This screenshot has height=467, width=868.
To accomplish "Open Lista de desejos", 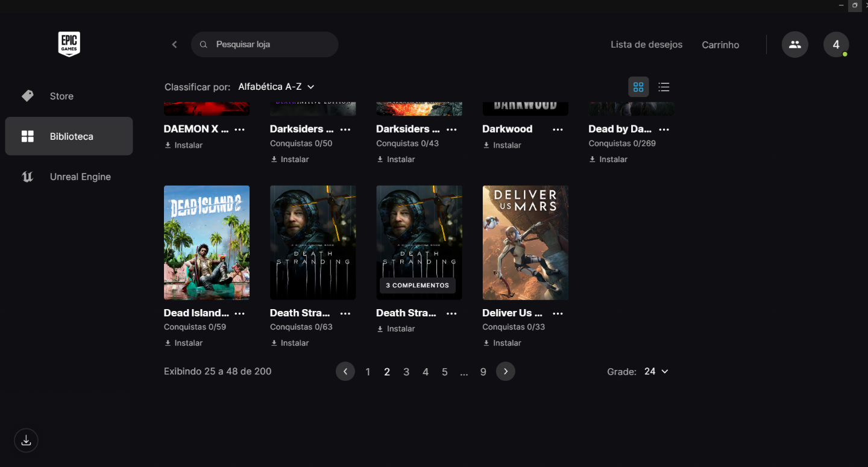I will [646, 45].
